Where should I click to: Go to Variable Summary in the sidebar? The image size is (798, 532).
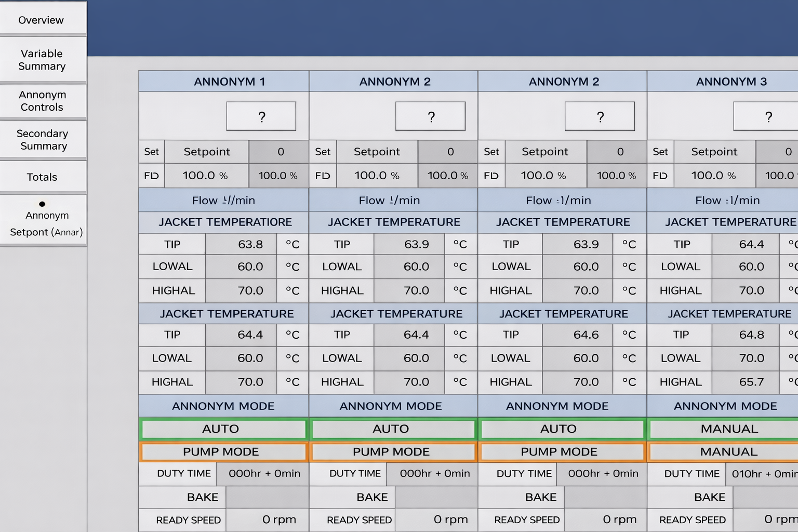pos(43,60)
